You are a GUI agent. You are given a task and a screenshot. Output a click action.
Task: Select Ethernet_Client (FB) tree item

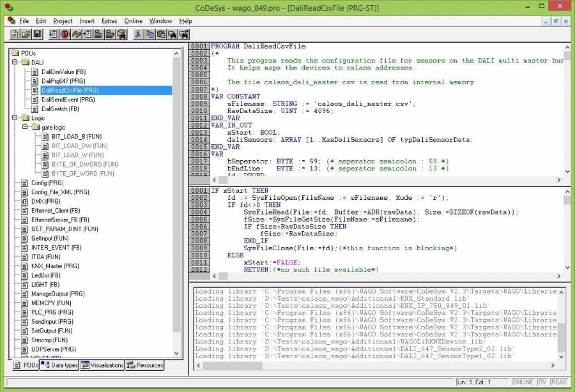click(x=56, y=211)
